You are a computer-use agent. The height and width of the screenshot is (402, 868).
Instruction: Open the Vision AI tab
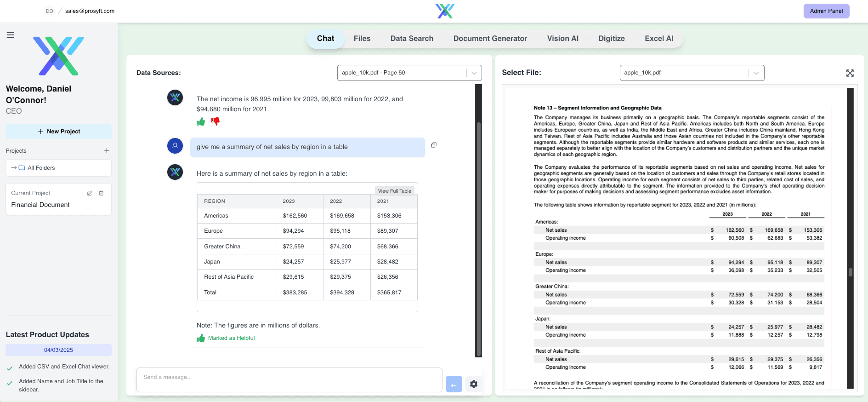(562, 39)
